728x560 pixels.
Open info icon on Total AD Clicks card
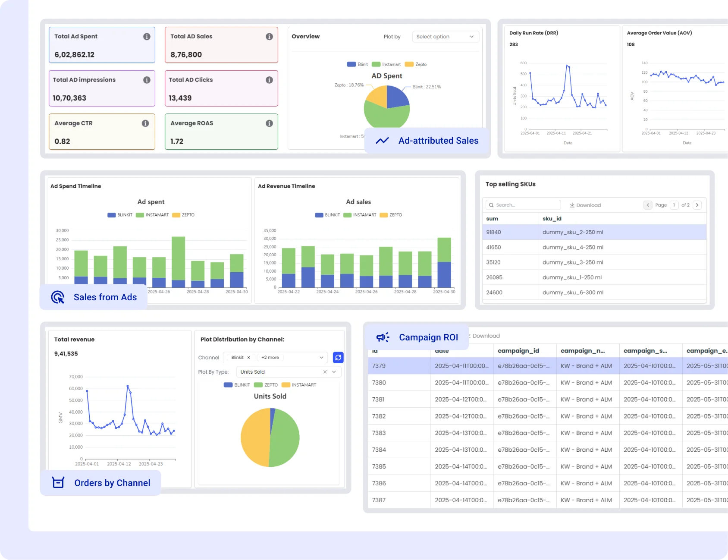(269, 80)
